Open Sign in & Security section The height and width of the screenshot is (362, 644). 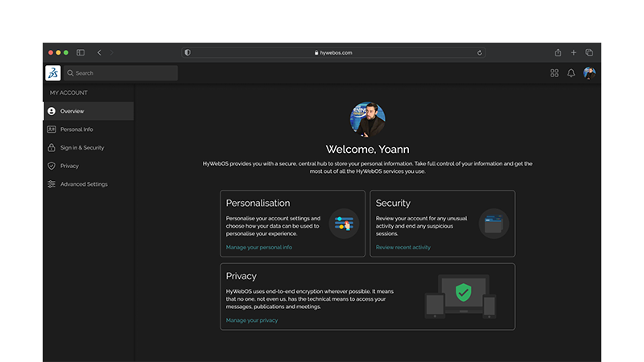tap(89, 147)
